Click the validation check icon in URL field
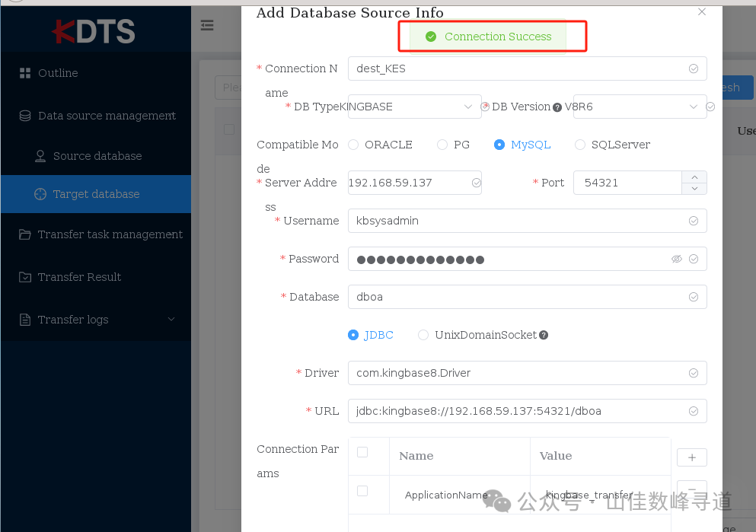The image size is (756, 532). [x=694, y=411]
